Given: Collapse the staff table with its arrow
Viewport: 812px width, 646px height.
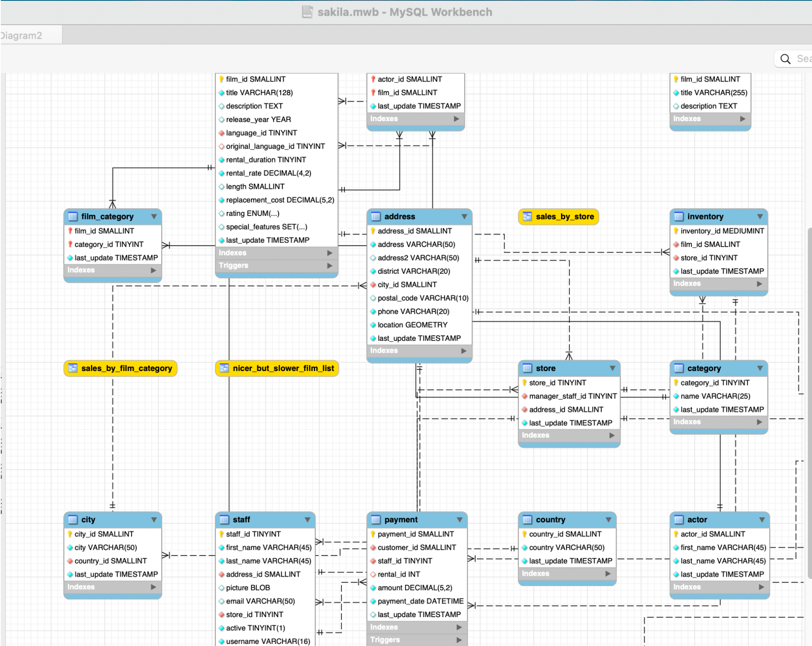Looking at the screenshot, I should [x=307, y=520].
